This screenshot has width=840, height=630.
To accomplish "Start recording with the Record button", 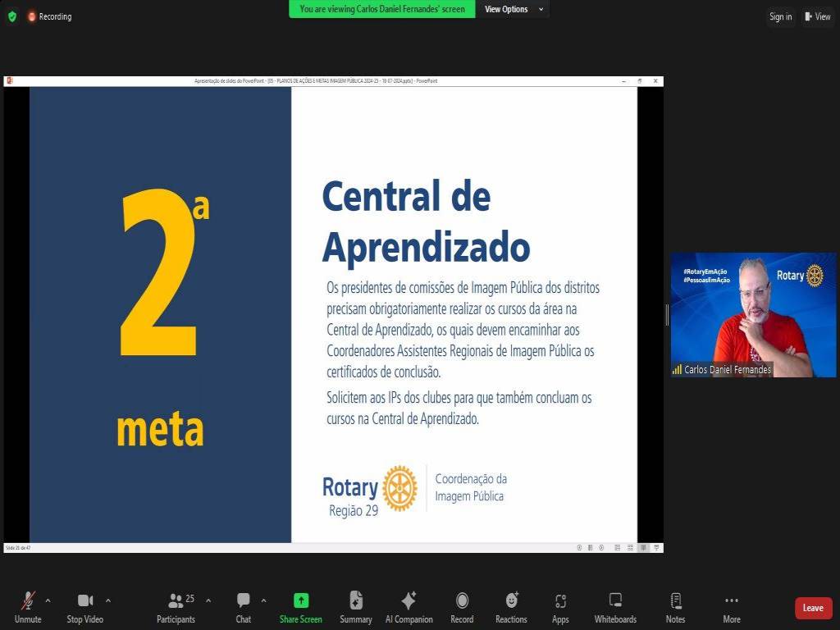I will coord(462,607).
